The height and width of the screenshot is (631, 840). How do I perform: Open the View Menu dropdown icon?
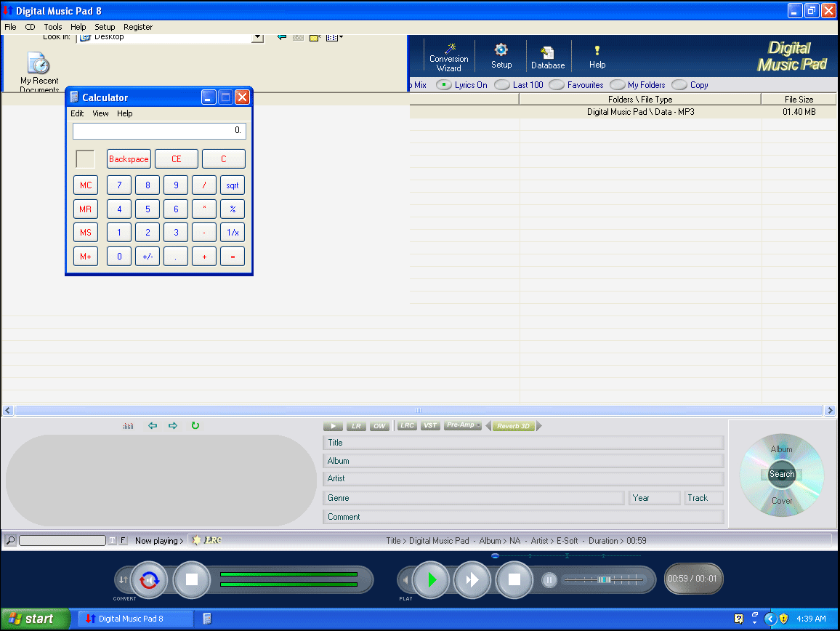(x=334, y=37)
